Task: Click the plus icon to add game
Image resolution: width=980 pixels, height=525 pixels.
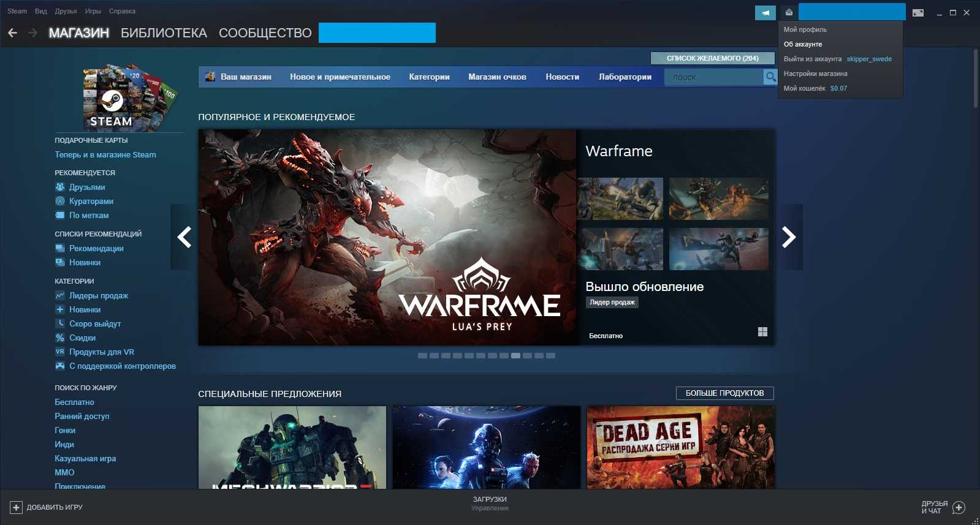Action: (x=16, y=507)
